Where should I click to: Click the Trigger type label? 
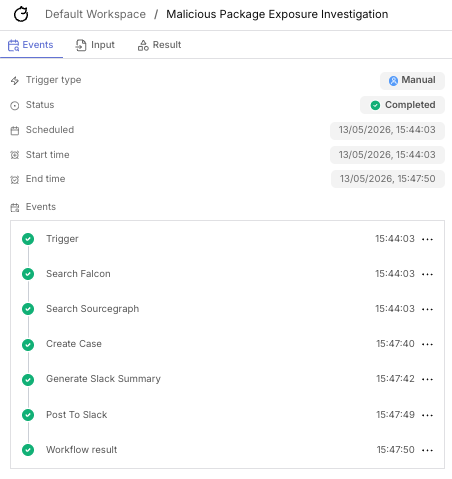[53, 80]
